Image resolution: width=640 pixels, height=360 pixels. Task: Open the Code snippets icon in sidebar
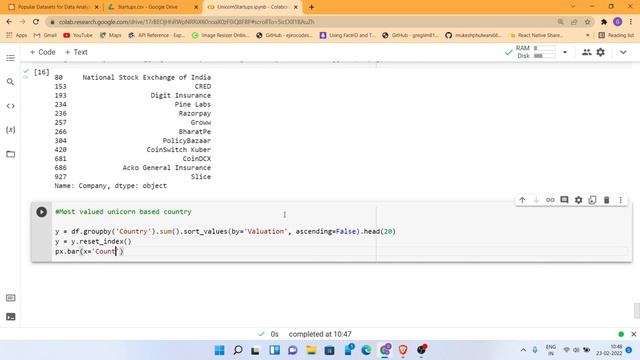click(x=11, y=106)
